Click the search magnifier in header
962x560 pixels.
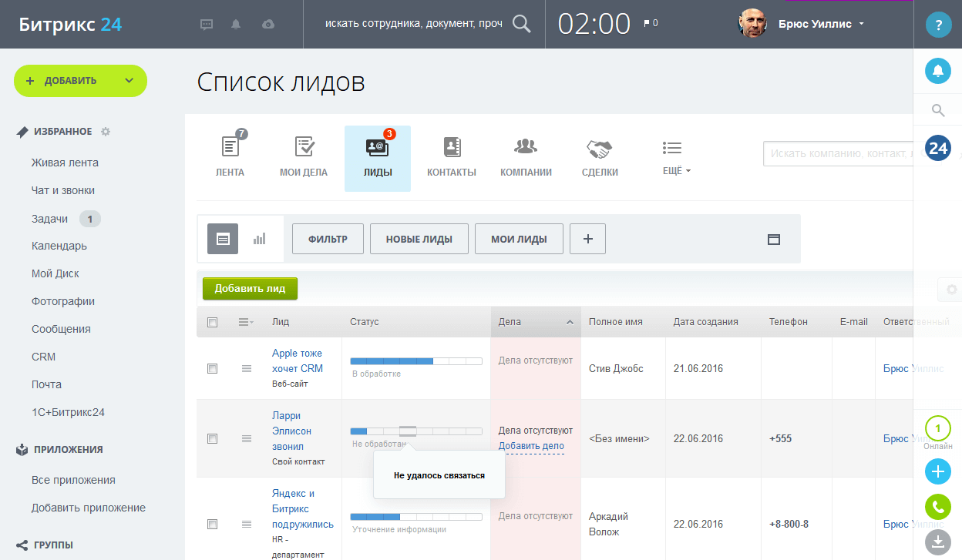coord(522,24)
